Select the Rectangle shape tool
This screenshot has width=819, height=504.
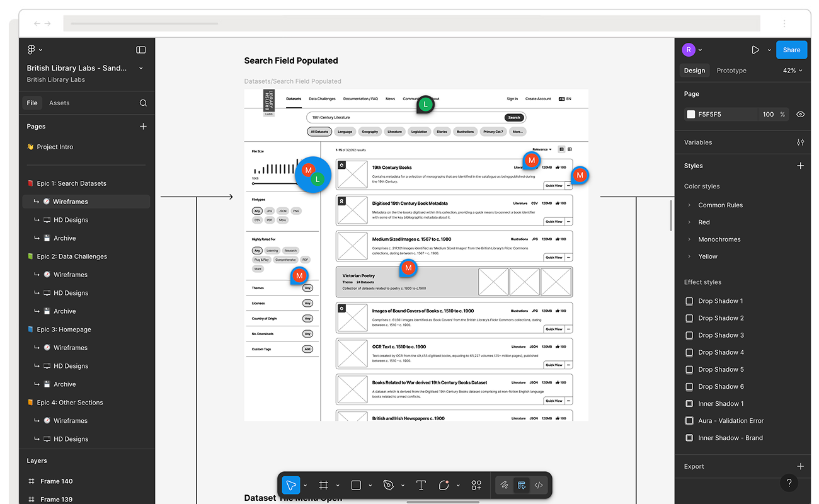tap(356, 485)
